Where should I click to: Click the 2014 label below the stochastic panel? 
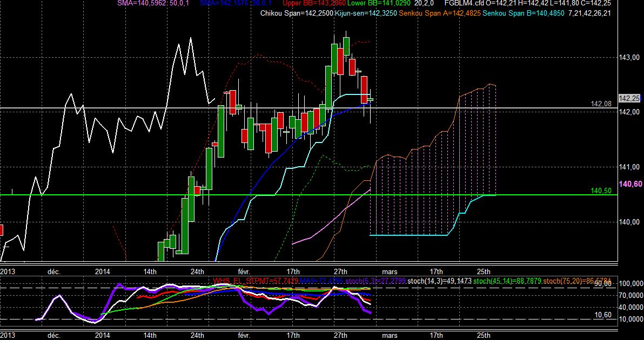(102, 335)
